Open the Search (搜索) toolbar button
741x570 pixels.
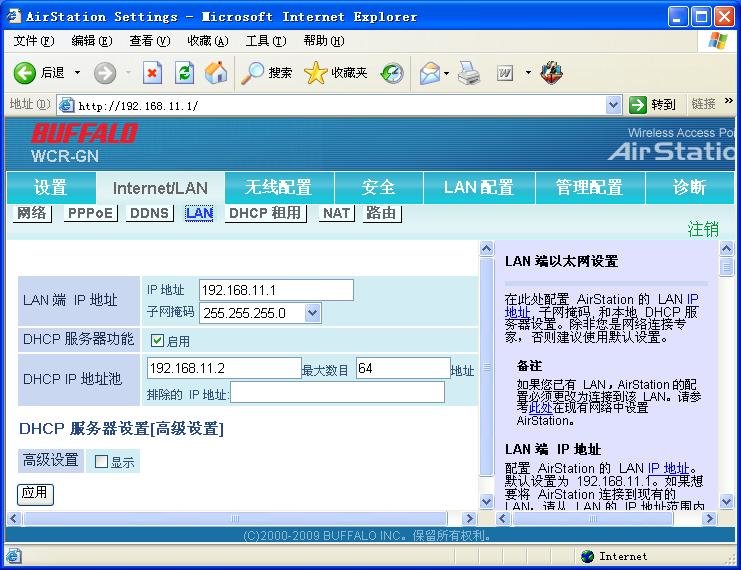267,73
